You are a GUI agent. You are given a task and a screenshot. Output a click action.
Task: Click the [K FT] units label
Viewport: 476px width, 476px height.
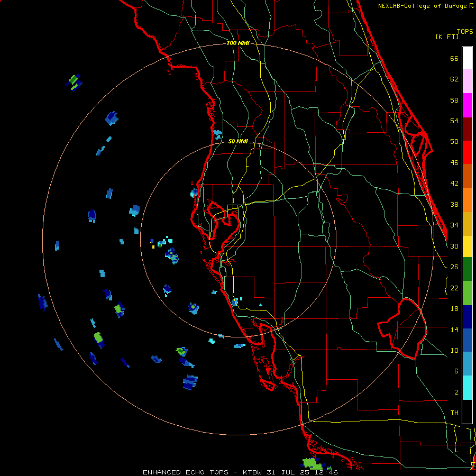447,36
